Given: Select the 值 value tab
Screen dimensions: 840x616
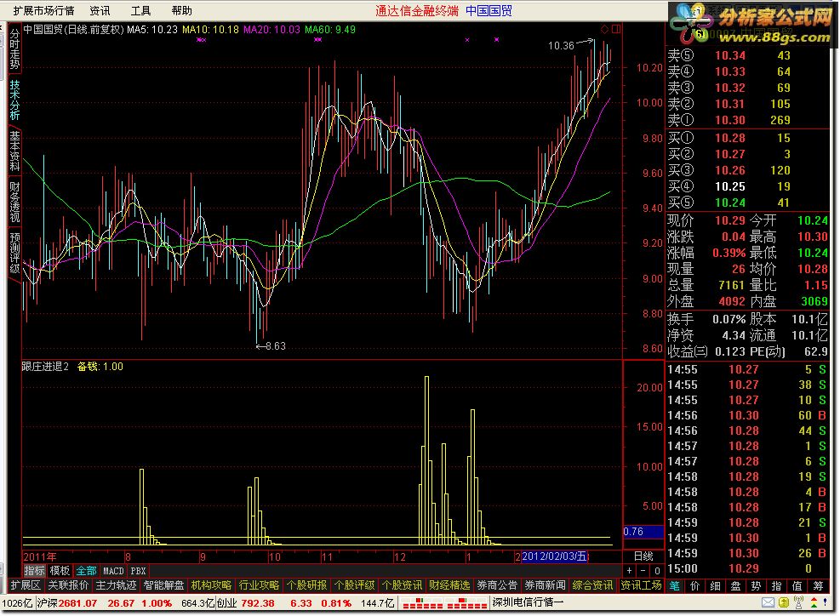Looking at the screenshot, I should 797,586.
